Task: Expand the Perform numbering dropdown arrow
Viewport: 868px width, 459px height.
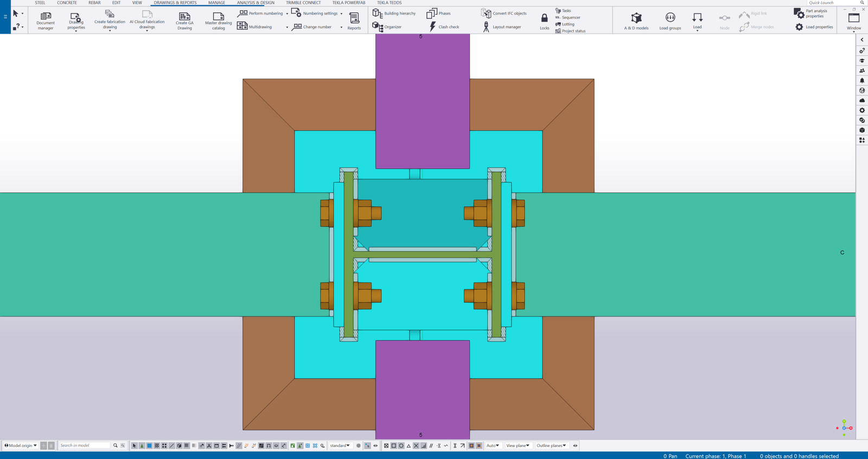Action: [287, 14]
